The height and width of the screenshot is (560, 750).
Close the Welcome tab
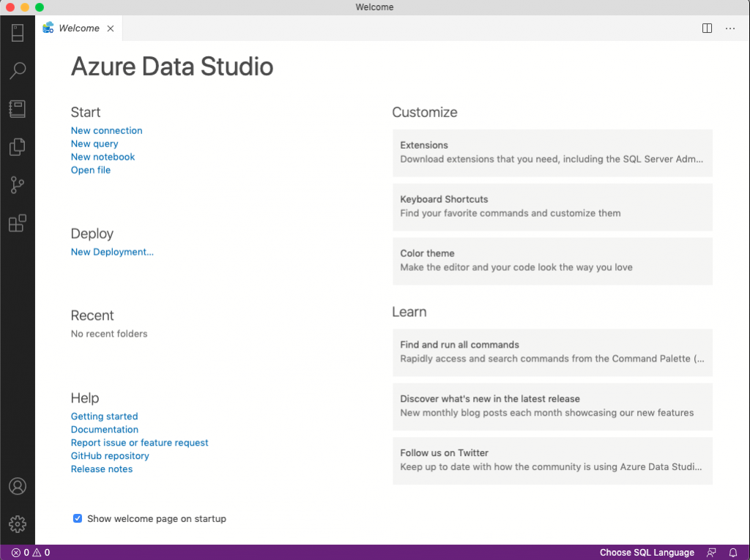111,29
